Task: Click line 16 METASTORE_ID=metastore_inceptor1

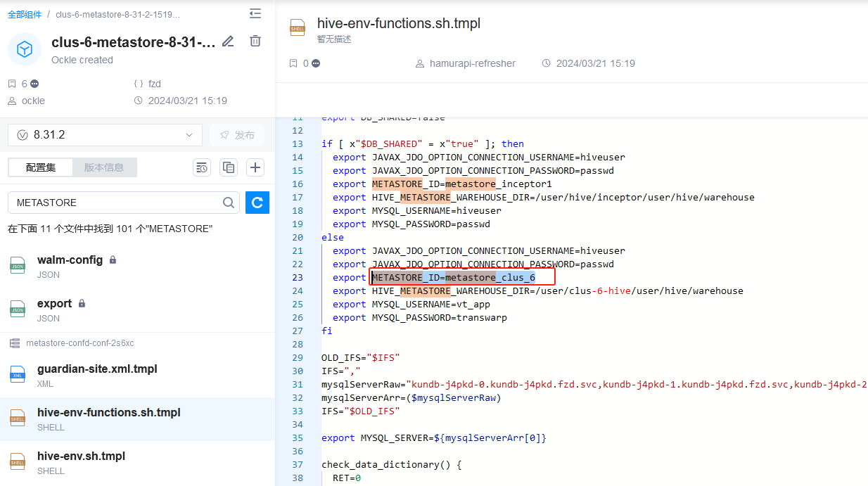Action: pyautogui.click(x=462, y=184)
